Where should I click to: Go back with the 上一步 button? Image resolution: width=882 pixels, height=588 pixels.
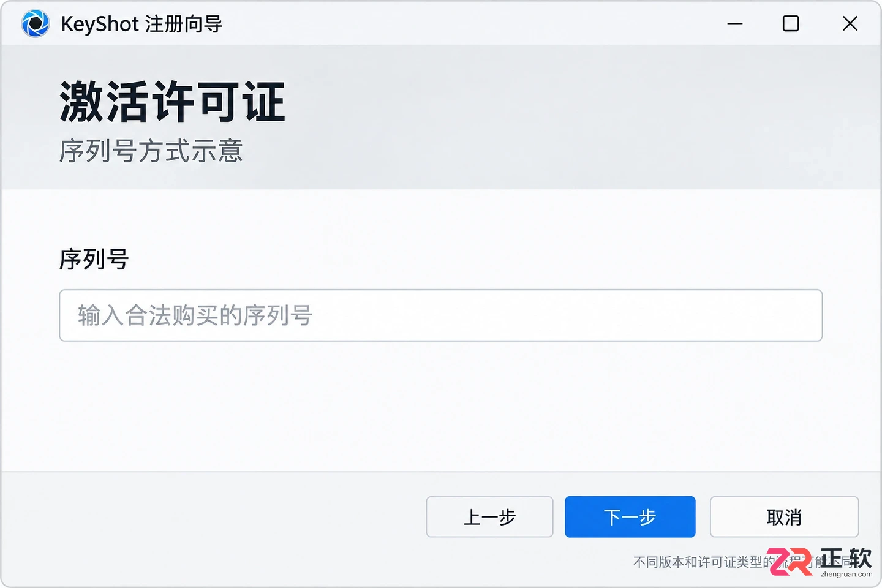489,517
